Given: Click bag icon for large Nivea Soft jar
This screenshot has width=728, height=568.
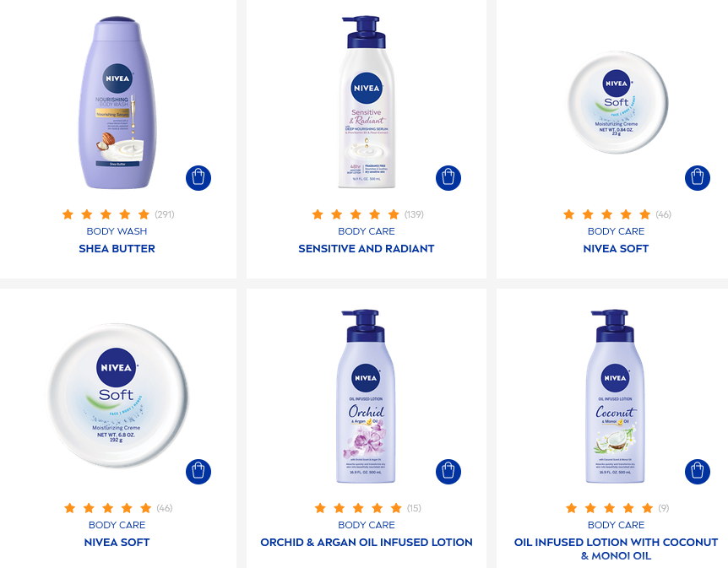Looking at the screenshot, I should point(198,472).
